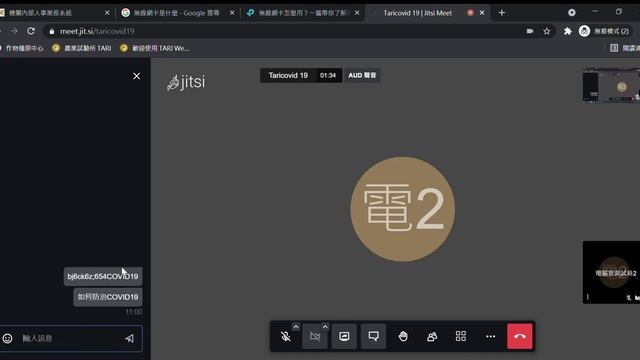Open the participants list icon
Image resolution: width=640 pixels, height=360 pixels.
(432, 336)
